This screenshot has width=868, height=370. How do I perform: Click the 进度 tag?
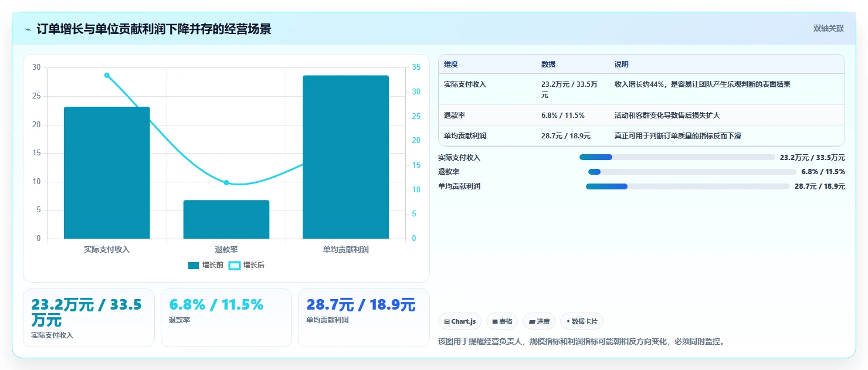(539, 321)
